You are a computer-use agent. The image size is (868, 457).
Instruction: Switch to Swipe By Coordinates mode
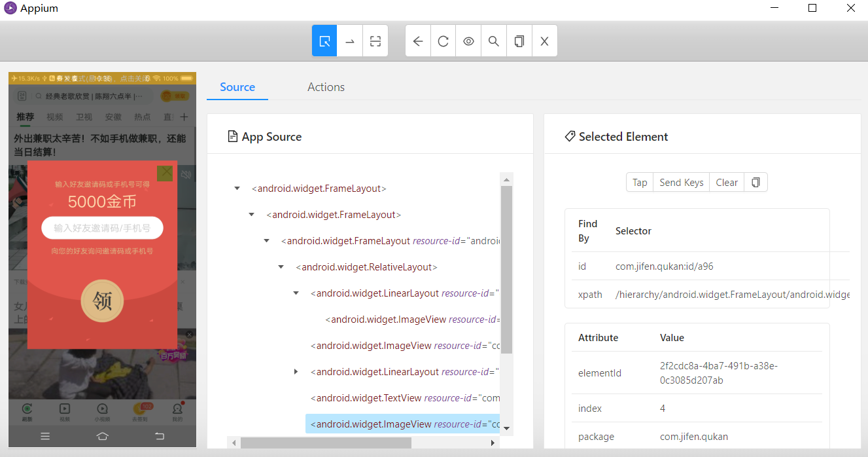(x=350, y=41)
